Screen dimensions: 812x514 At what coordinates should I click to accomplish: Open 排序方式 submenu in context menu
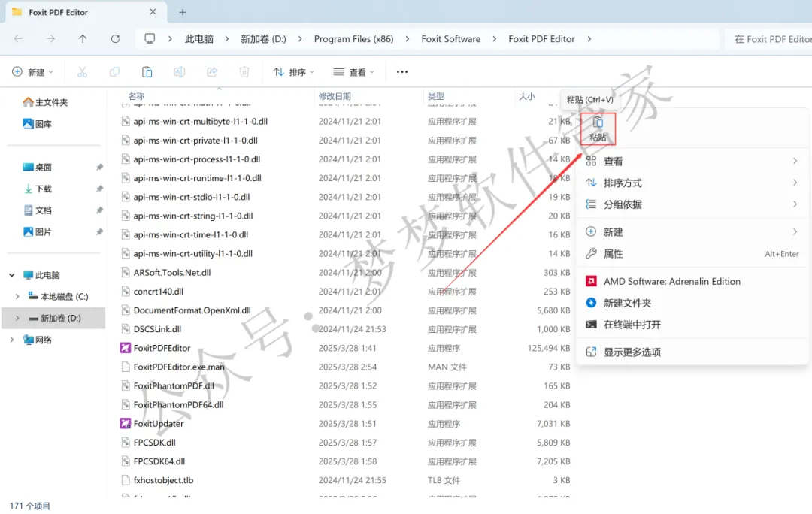[x=692, y=183]
